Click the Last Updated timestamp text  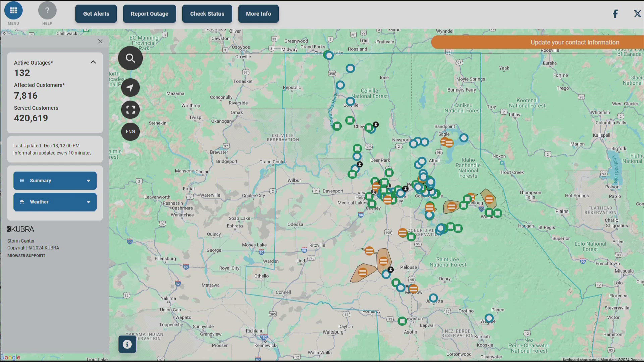47,146
